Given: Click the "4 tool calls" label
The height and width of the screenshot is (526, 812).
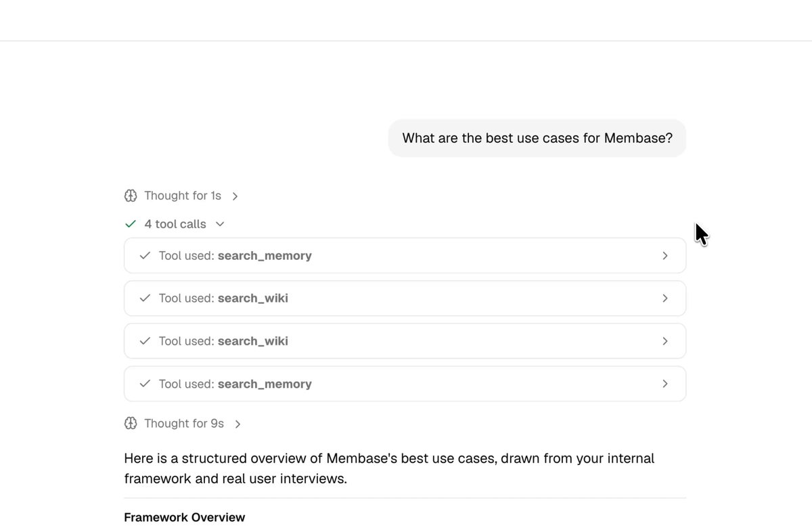Looking at the screenshot, I should coord(175,224).
